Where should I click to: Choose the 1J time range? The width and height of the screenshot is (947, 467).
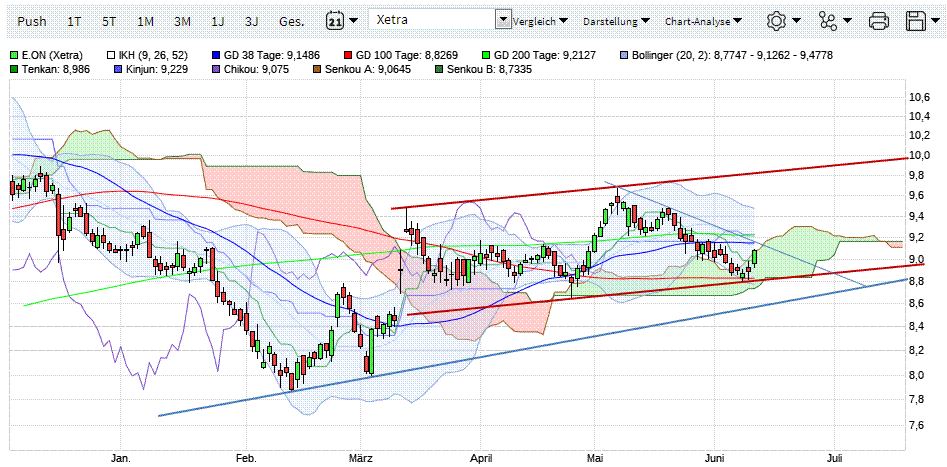[x=218, y=21]
